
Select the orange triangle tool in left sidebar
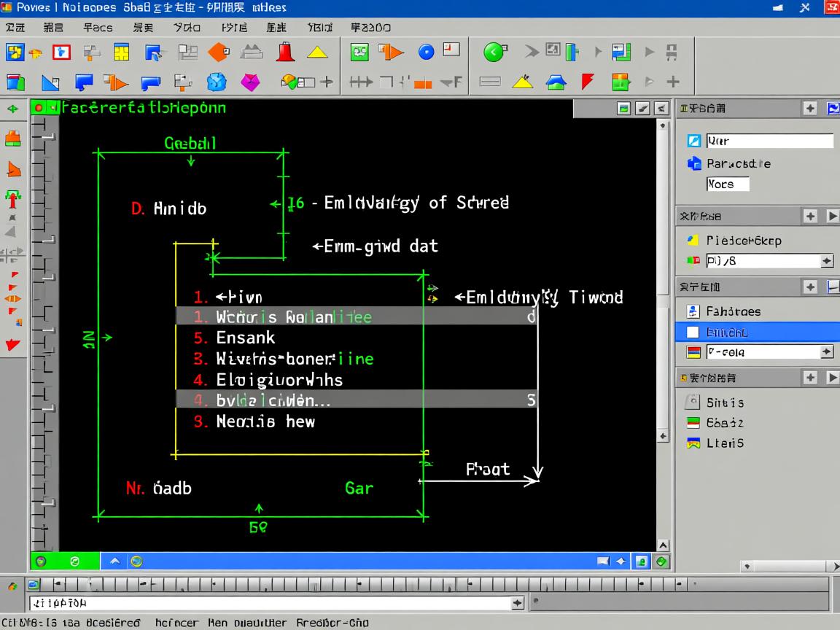13,170
